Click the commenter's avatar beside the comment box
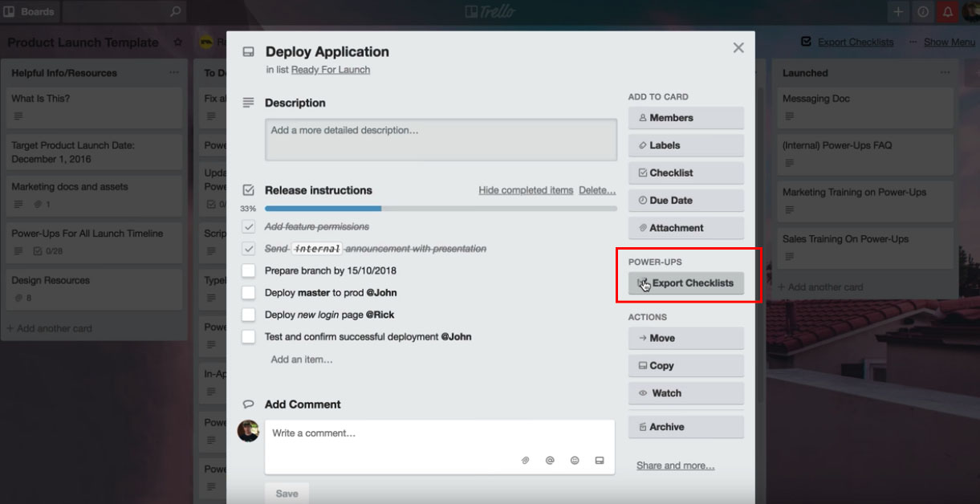The image size is (980, 504). click(249, 431)
